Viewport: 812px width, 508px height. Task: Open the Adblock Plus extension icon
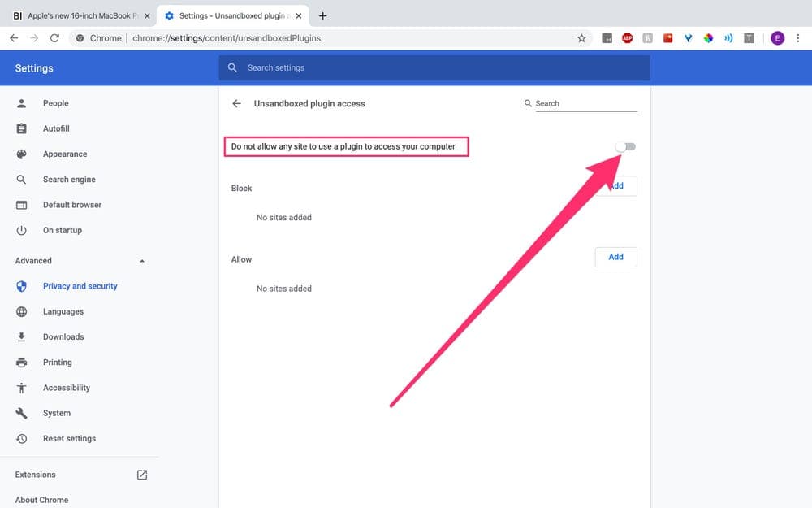tap(627, 38)
